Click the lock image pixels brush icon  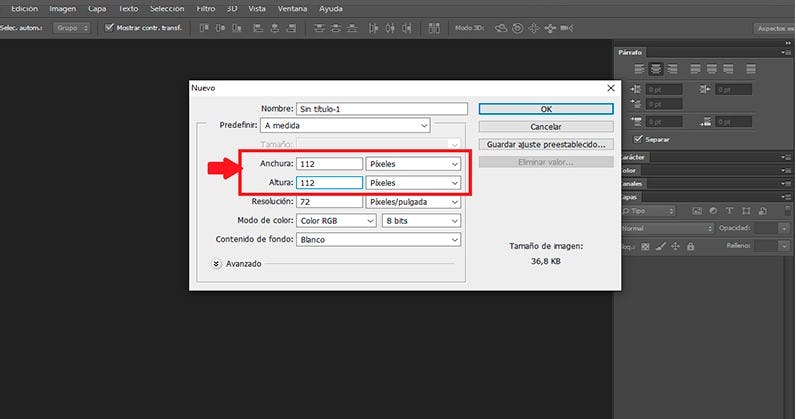pos(660,245)
